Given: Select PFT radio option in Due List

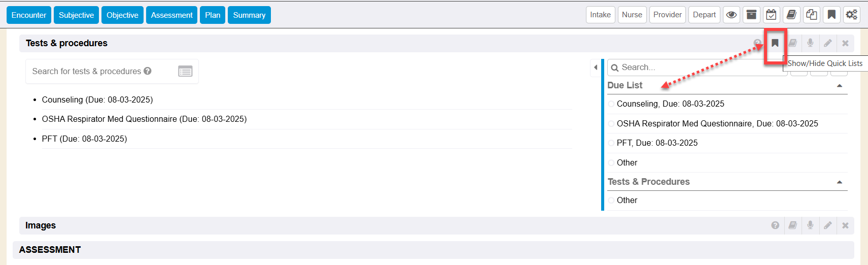Looking at the screenshot, I should coord(611,143).
